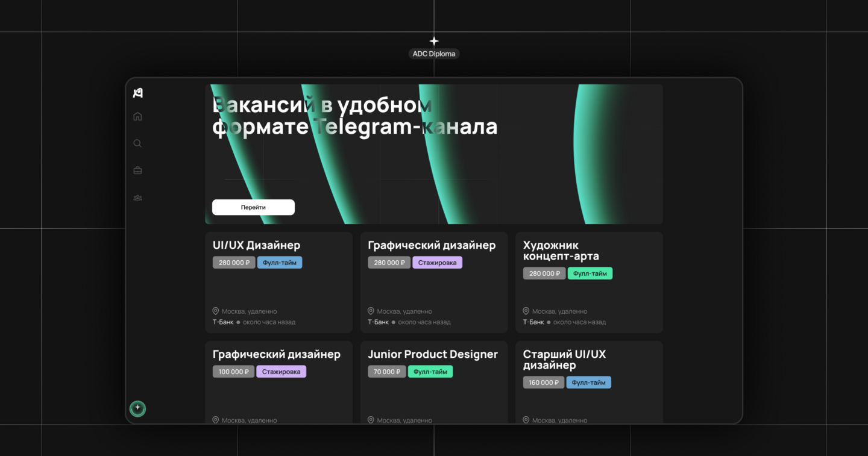Open the Художник концепт-арта vacancy title
Viewport: 868px width, 456px height.
click(x=561, y=251)
